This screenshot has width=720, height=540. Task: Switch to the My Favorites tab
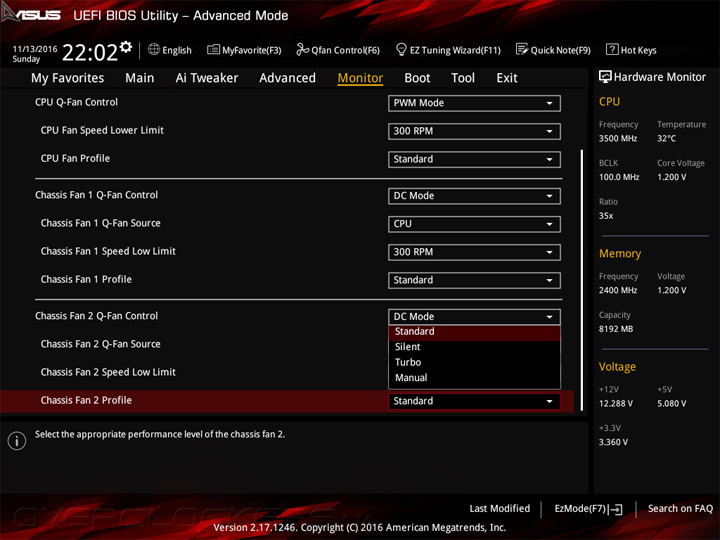pyautogui.click(x=68, y=78)
